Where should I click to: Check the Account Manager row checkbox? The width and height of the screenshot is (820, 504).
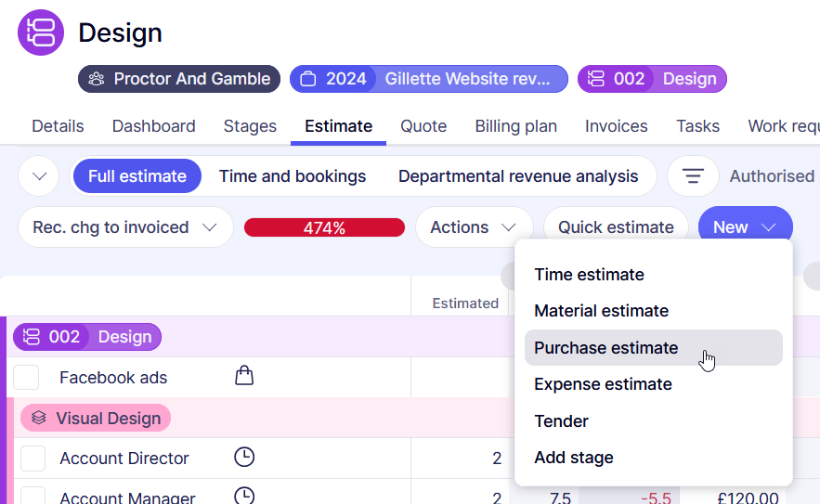33,496
